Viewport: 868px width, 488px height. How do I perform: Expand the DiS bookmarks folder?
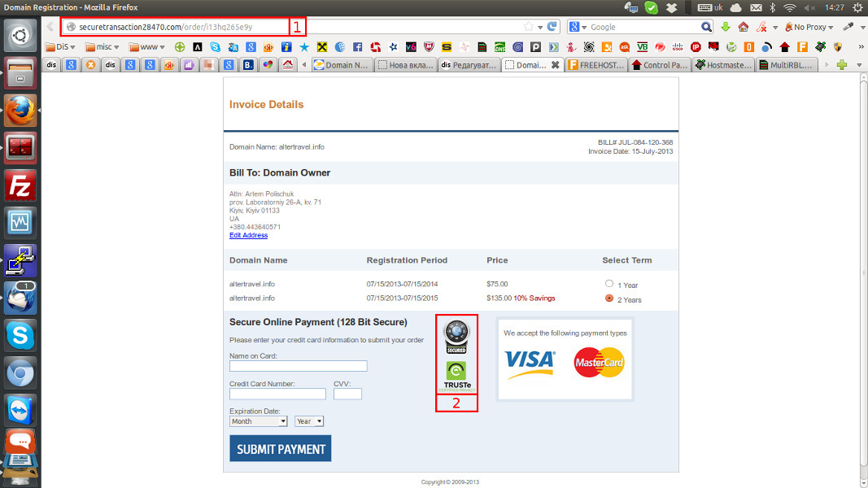pos(59,47)
